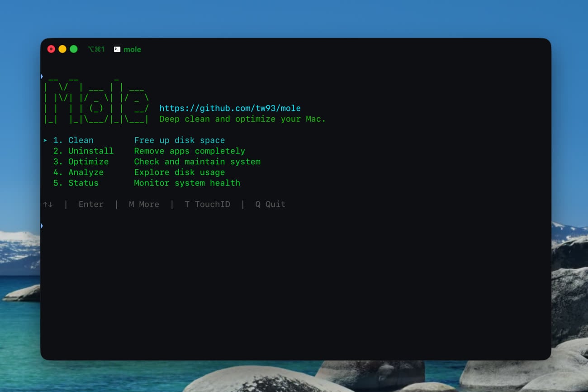Click the M More hint
This screenshot has width=588, height=392.
point(144,205)
